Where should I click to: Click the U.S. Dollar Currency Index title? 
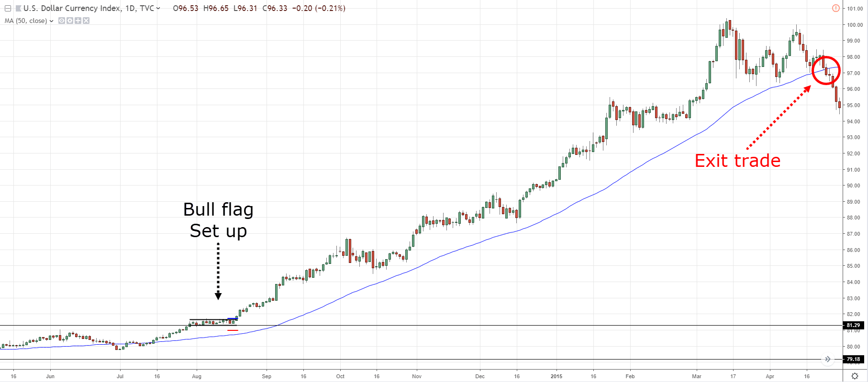point(89,8)
